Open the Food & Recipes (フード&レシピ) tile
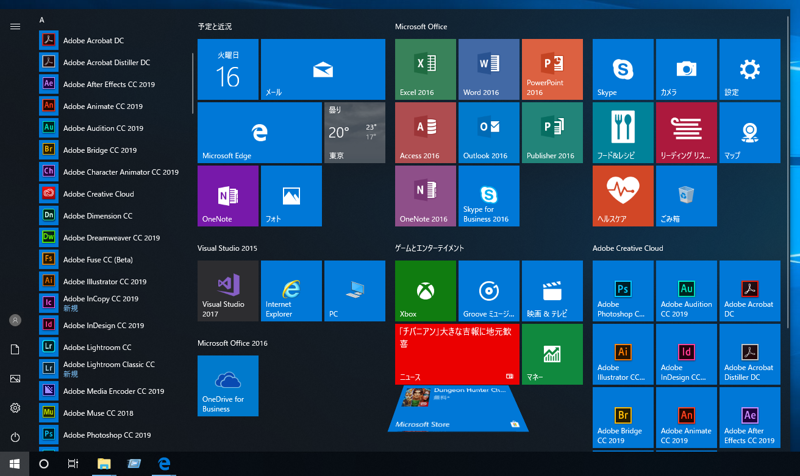The width and height of the screenshot is (800, 476). (x=623, y=133)
